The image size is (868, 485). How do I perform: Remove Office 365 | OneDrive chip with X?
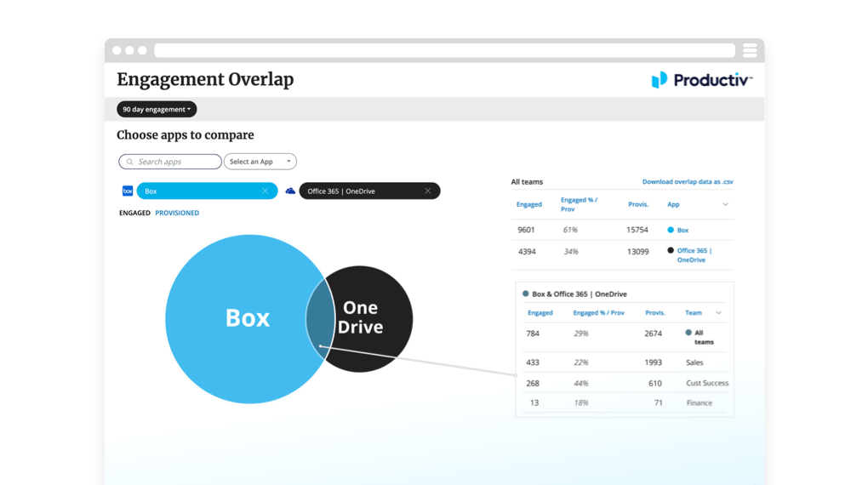coord(428,191)
